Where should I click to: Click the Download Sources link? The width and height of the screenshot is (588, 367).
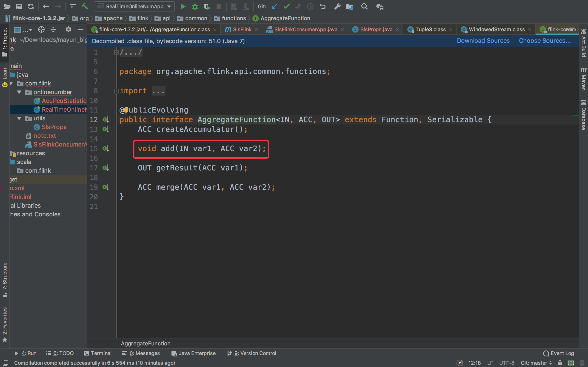point(483,41)
